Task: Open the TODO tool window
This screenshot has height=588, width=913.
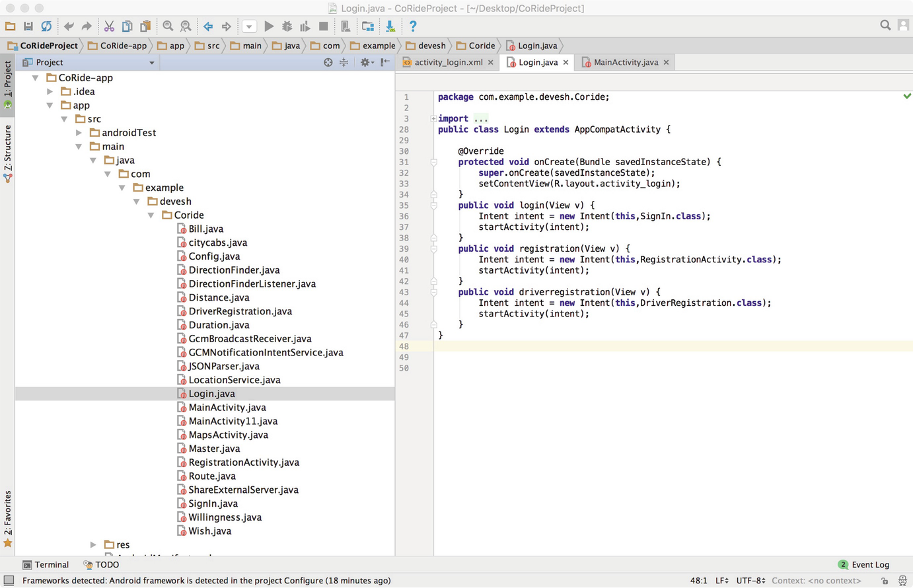Action: (101, 565)
